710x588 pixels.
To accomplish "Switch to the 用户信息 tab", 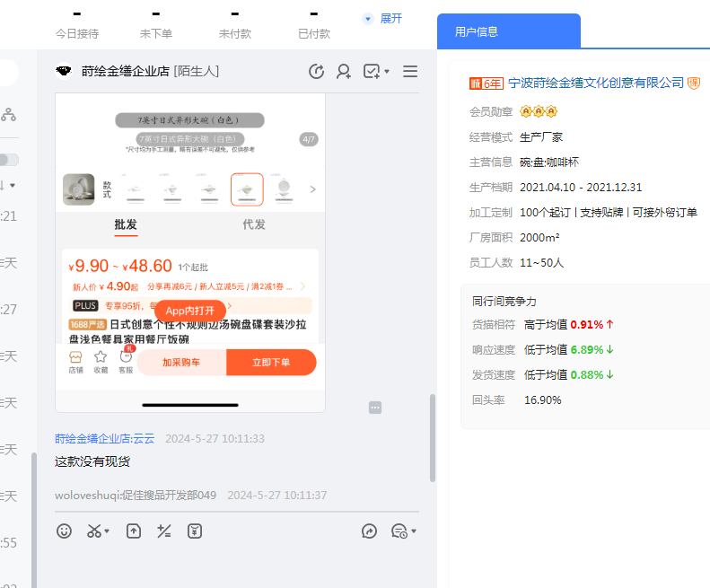I will click(x=508, y=31).
